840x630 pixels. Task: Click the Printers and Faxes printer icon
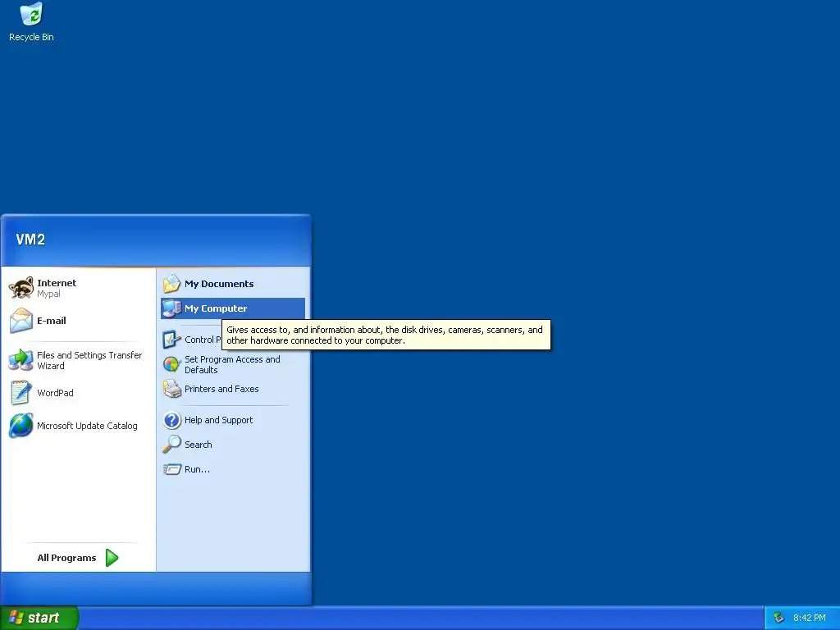coord(172,389)
